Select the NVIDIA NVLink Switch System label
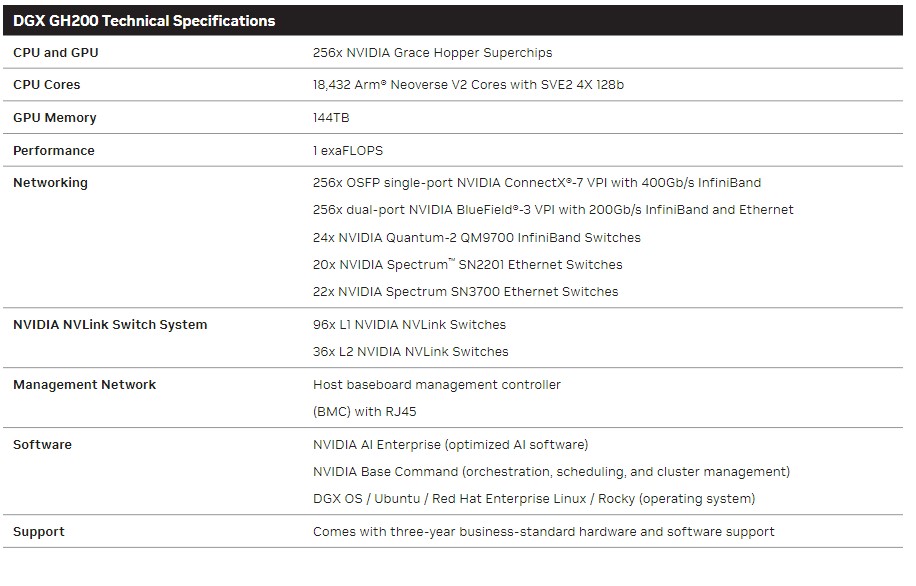This screenshot has height=586, width=916. coord(110,325)
